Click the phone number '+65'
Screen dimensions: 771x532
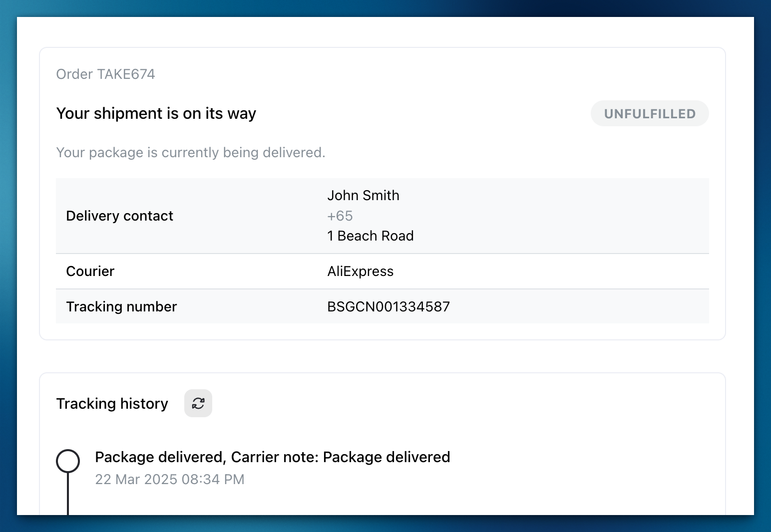[x=340, y=216]
